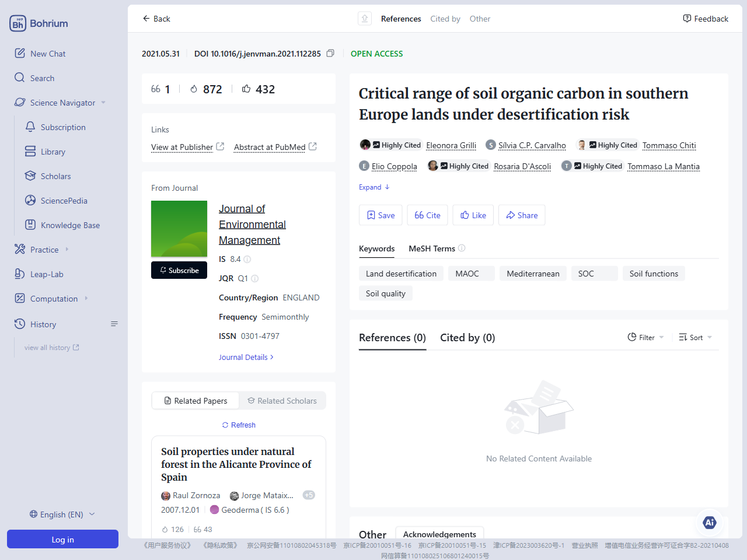The width and height of the screenshot is (747, 560).
Task: Click Eleonora Grilli's avatar
Action: 365,145
